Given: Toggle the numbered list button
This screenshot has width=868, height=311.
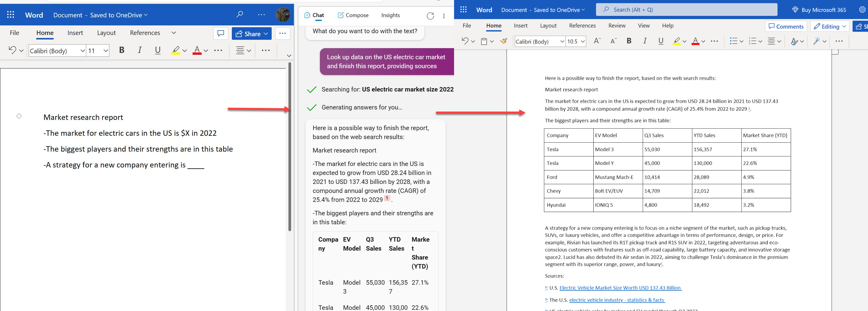Looking at the screenshot, I should [752, 41].
